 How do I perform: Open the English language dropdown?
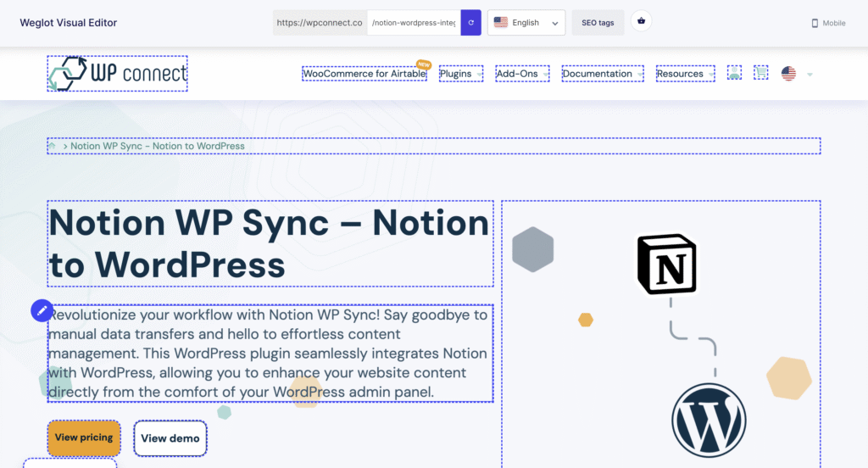pyautogui.click(x=526, y=23)
